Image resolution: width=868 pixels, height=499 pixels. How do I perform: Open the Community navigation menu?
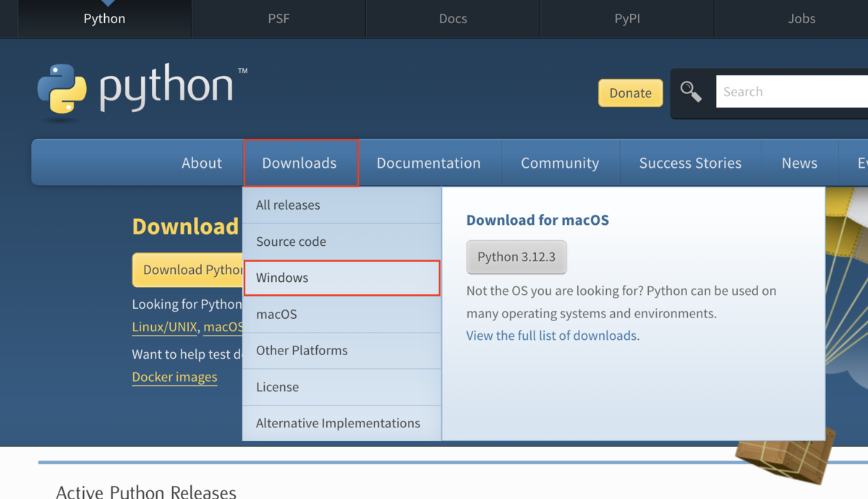(560, 163)
